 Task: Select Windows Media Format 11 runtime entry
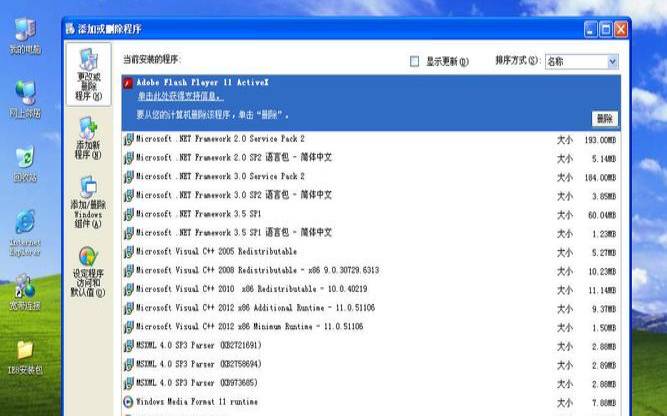pyautogui.click(x=371, y=402)
